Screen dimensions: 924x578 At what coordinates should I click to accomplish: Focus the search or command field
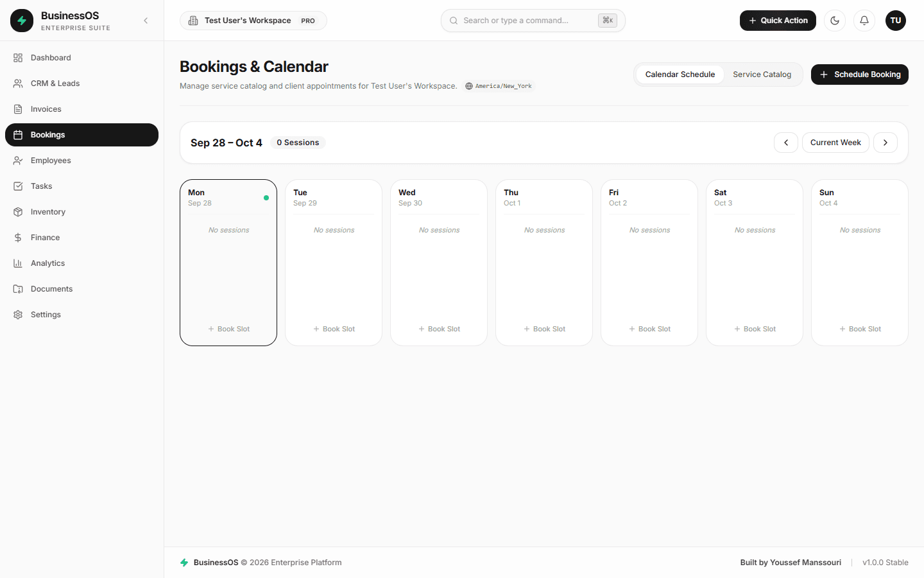533,21
